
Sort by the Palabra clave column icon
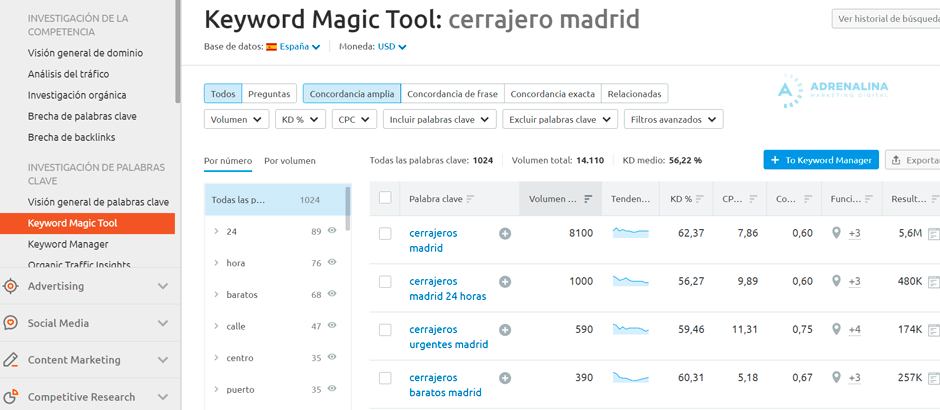(x=471, y=199)
